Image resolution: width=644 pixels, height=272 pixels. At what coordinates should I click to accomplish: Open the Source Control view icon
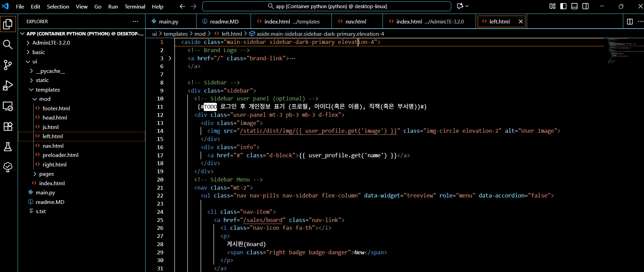(8, 65)
